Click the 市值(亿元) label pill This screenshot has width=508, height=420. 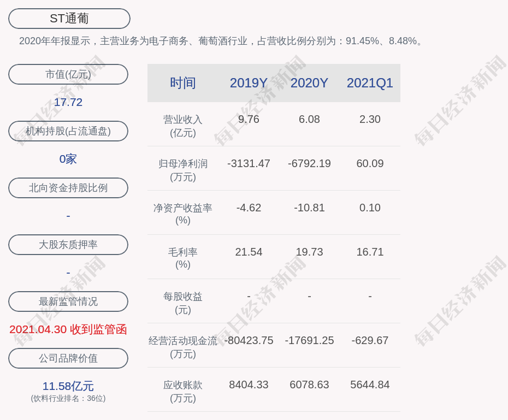[68, 74]
